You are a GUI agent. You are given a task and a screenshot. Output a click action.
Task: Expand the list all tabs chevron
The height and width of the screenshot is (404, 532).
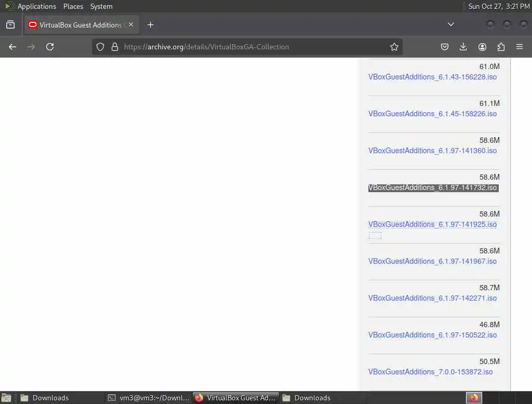[451, 24]
